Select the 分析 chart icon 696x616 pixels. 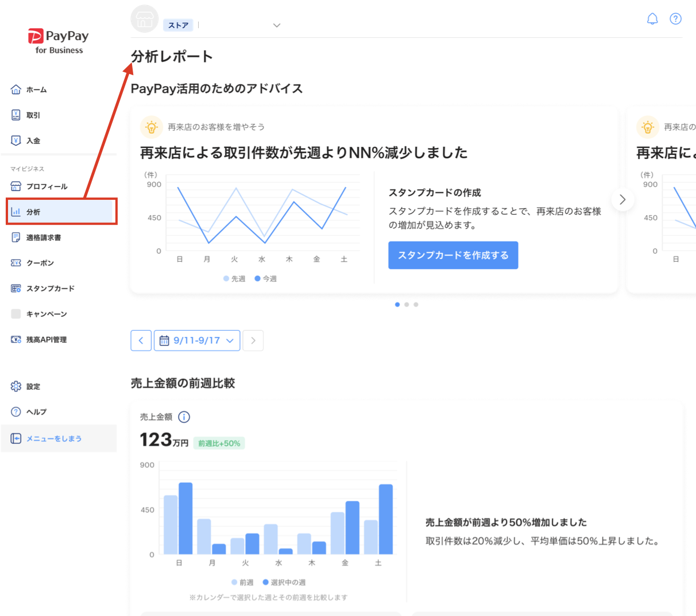tap(16, 212)
